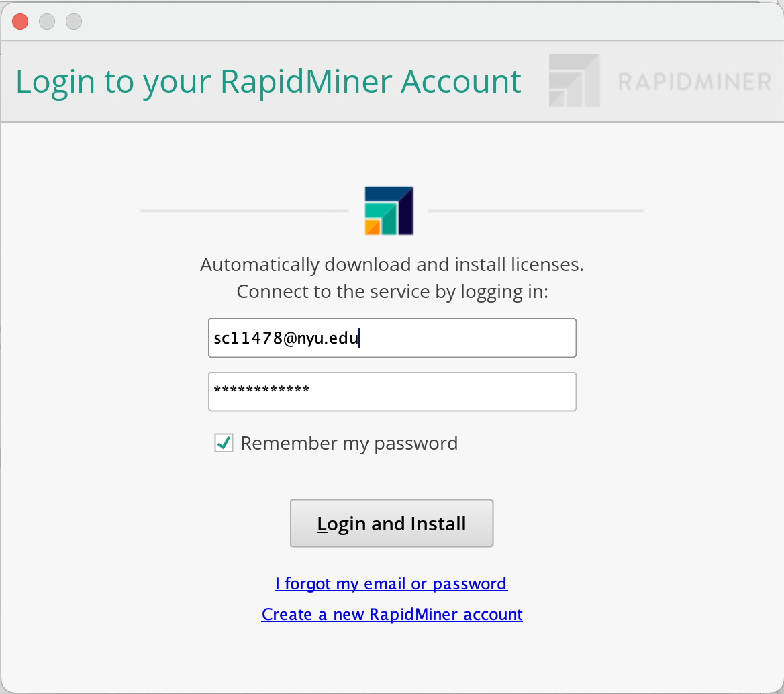The image size is (784, 694).
Task: Select the masked password field
Action: (392, 391)
